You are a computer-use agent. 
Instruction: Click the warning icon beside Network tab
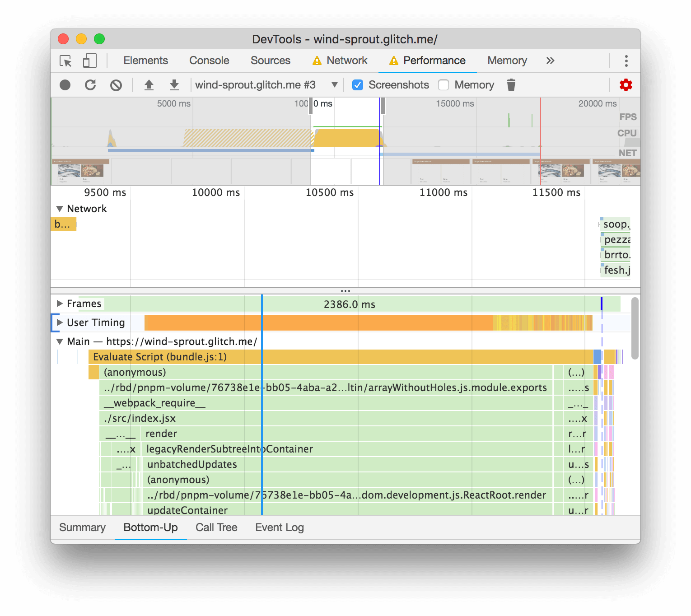(x=317, y=60)
